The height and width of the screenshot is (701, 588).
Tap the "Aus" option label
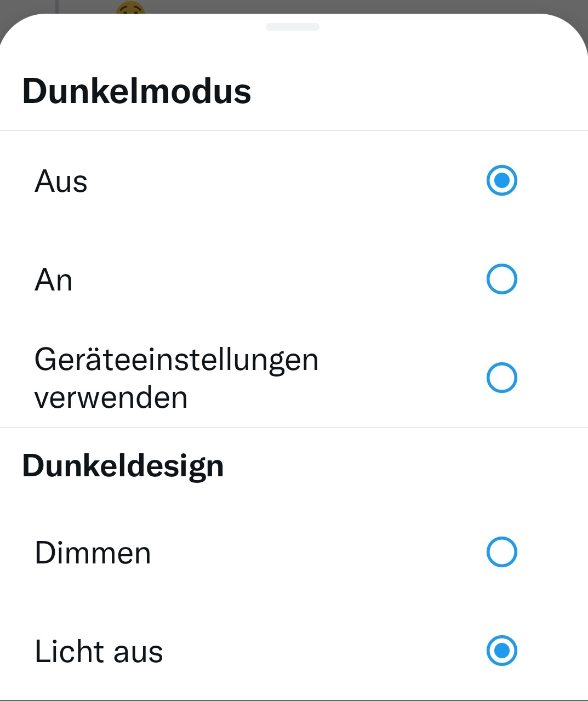click(61, 181)
